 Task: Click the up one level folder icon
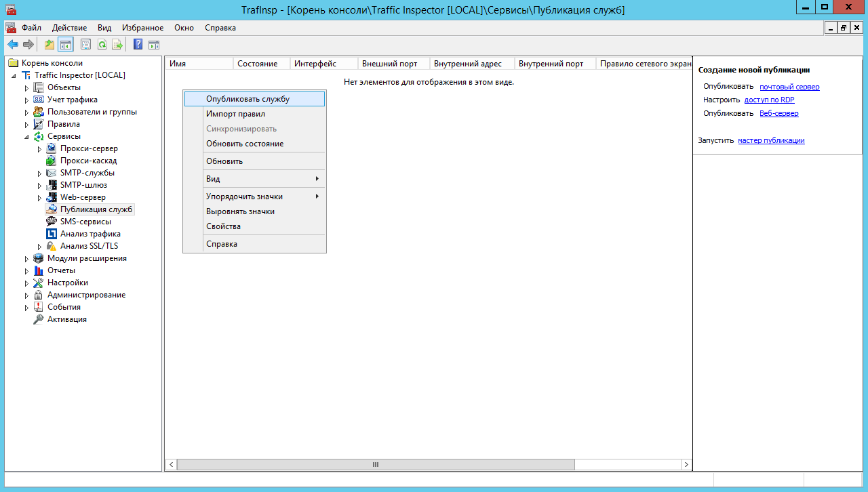tap(50, 45)
